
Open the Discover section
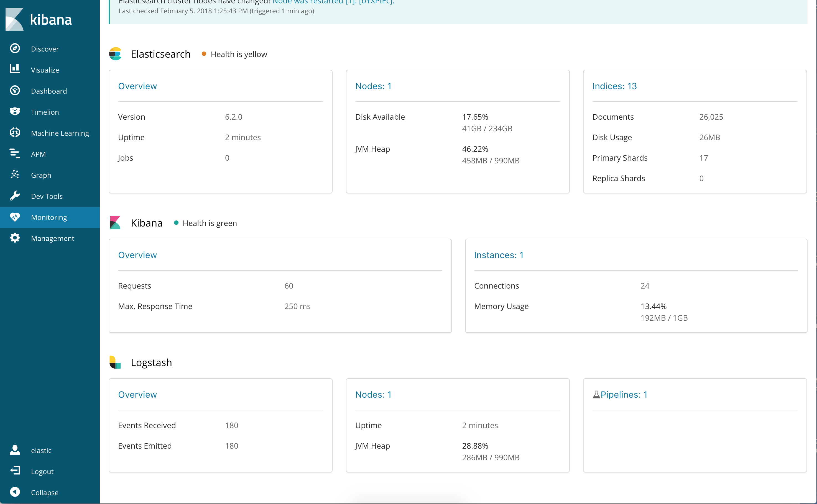pos(45,48)
